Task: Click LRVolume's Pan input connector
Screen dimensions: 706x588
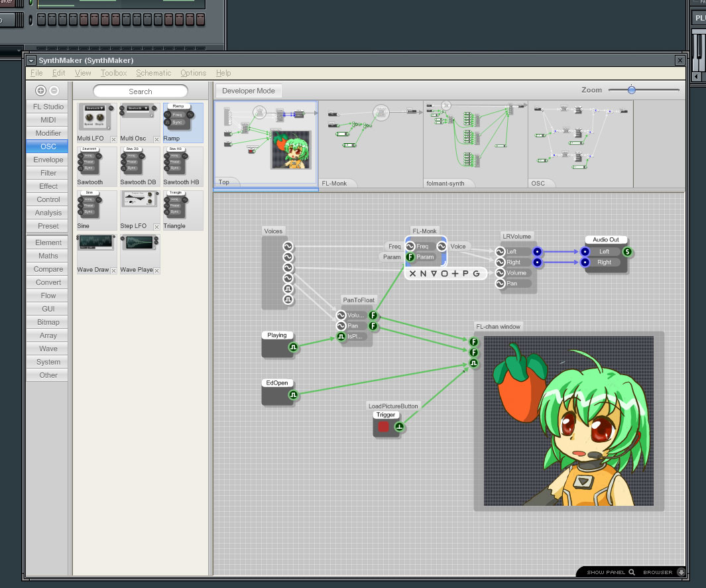Action: [500, 284]
